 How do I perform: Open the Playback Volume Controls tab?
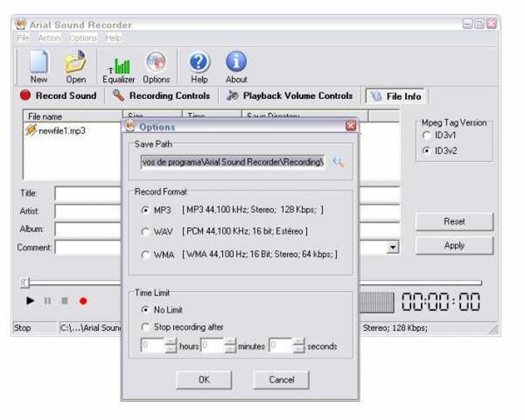coord(289,96)
